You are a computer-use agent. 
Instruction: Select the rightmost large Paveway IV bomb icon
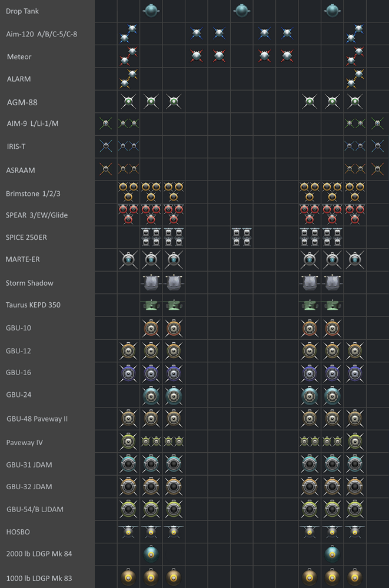click(355, 442)
